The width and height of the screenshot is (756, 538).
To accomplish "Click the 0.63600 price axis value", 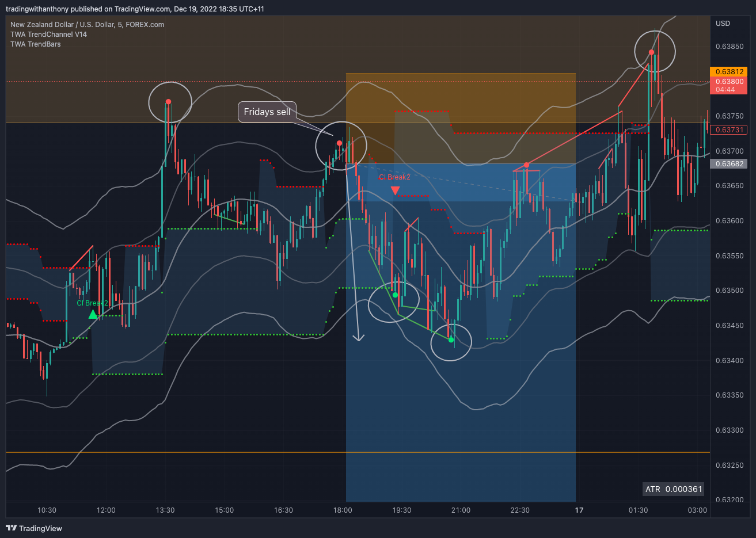I will [x=730, y=221].
